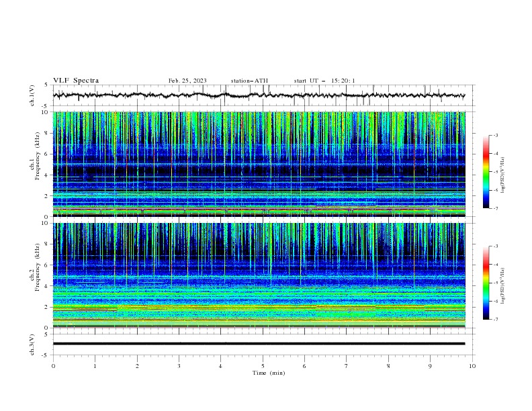
Task: Click the "-7" value below the ch.2 colorbar
Action: (495, 320)
